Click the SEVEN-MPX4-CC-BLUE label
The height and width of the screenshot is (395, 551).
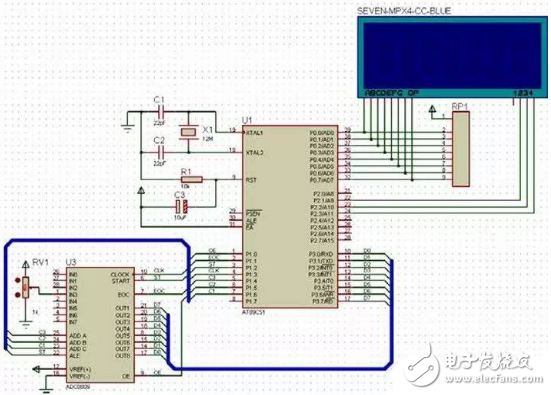(x=404, y=11)
